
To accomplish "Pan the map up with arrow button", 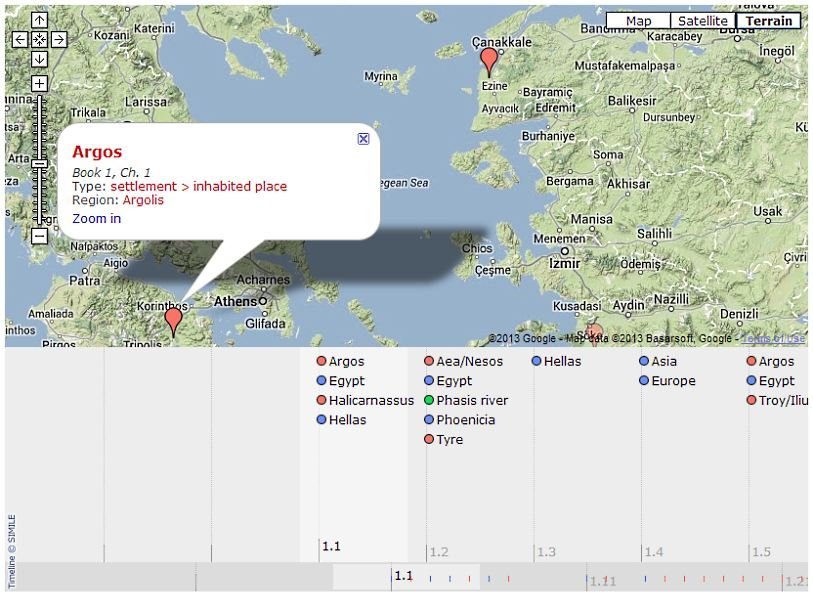I will click(39, 20).
